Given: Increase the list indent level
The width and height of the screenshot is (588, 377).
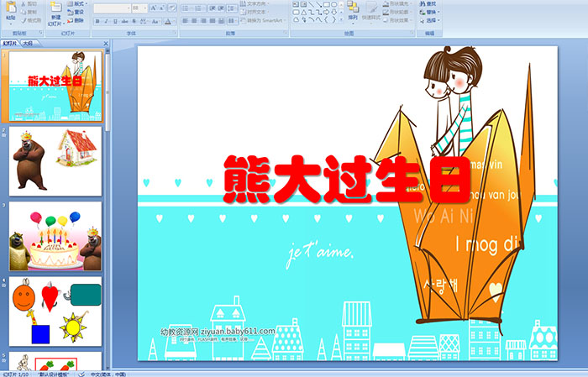Looking at the screenshot, I should (221, 8).
